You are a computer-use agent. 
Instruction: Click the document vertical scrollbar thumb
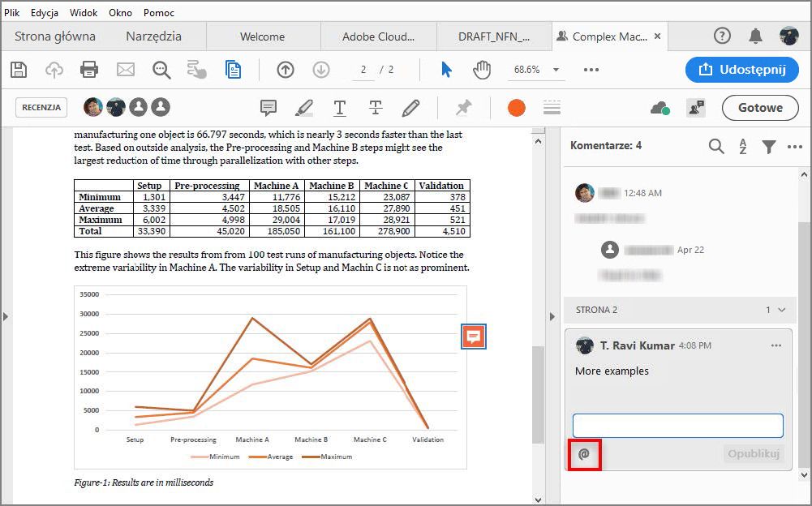click(x=538, y=394)
